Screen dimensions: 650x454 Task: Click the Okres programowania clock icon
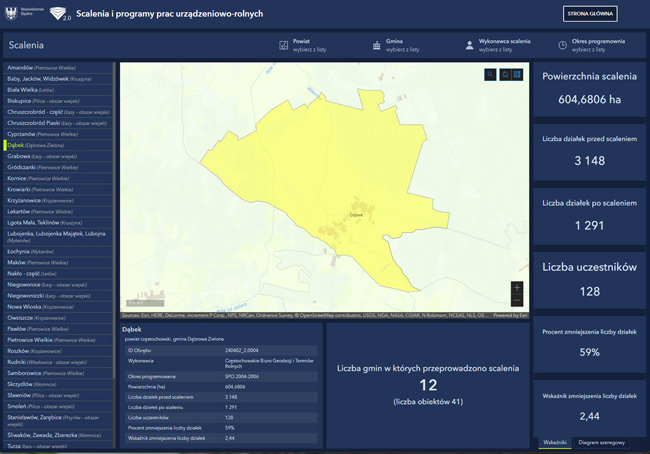point(562,45)
